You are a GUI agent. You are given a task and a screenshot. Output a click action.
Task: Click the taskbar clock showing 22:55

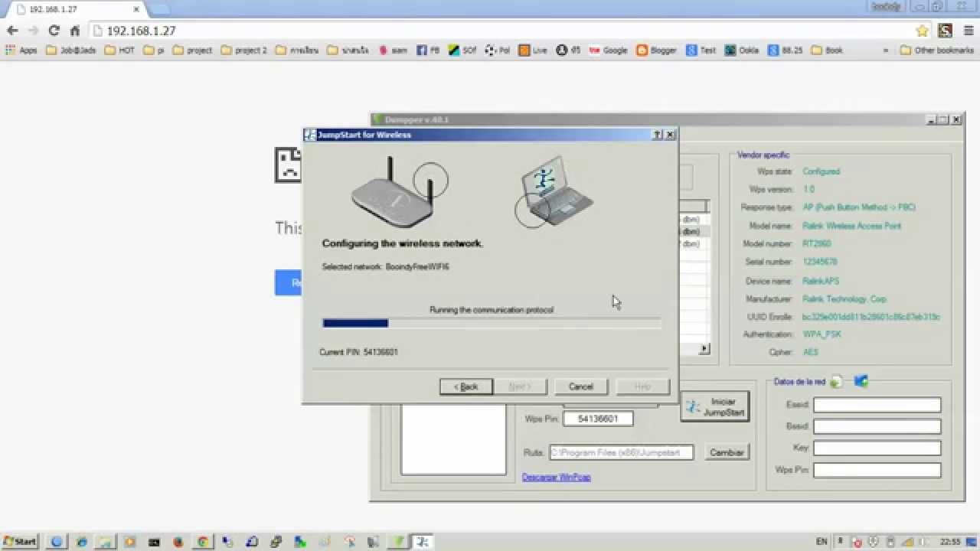950,542
